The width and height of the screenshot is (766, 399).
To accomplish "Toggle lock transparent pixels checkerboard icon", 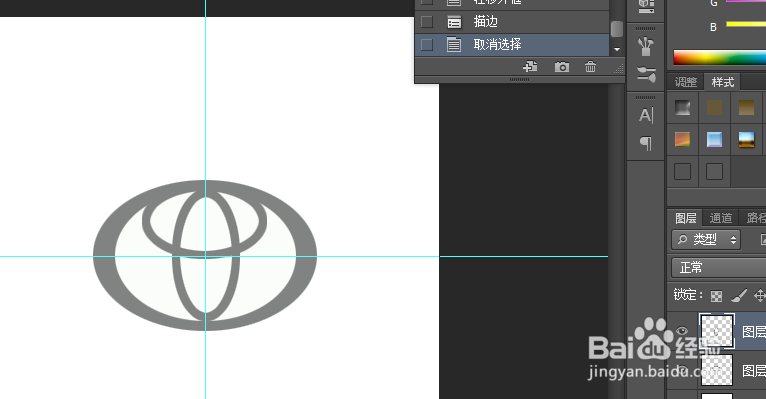I will pos(716,295).
